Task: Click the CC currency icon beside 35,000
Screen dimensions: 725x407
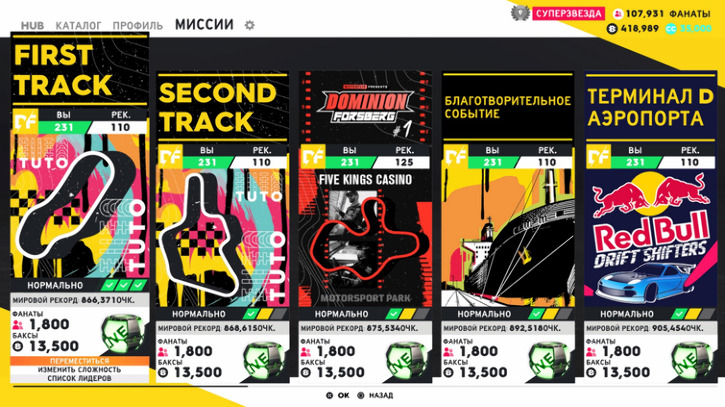Action: [x=671, y=29]
